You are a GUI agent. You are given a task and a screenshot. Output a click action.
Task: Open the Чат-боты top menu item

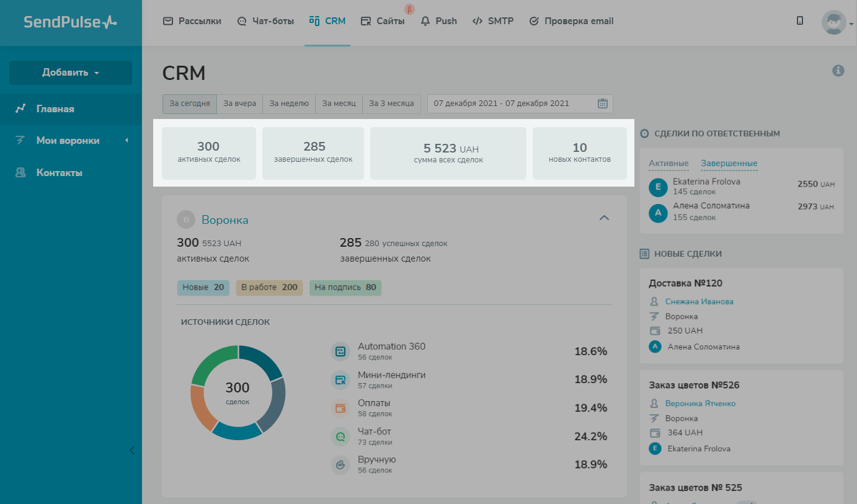(x=265, y=21)
